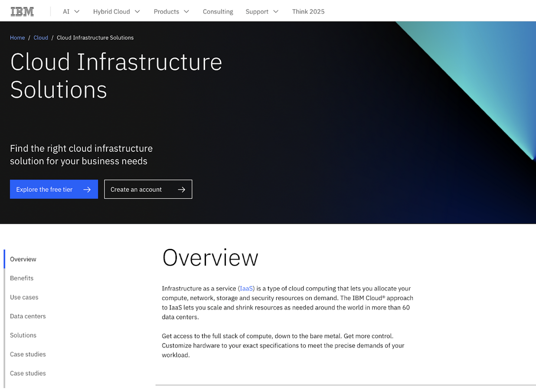Open Cloud from the breadcrumb trail
The width and height of the screenshot is (536, 392).
(x=40, y=38)
